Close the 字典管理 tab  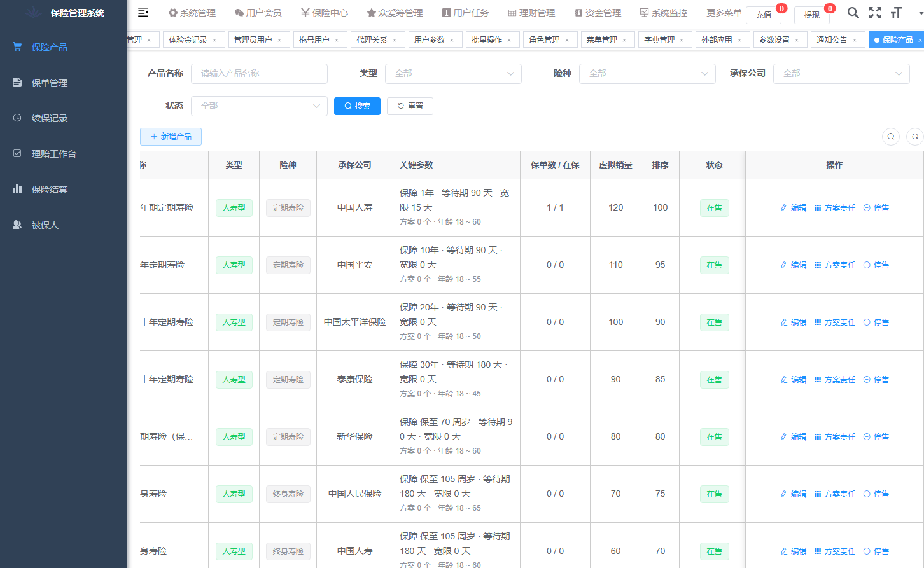click(682, 40)
